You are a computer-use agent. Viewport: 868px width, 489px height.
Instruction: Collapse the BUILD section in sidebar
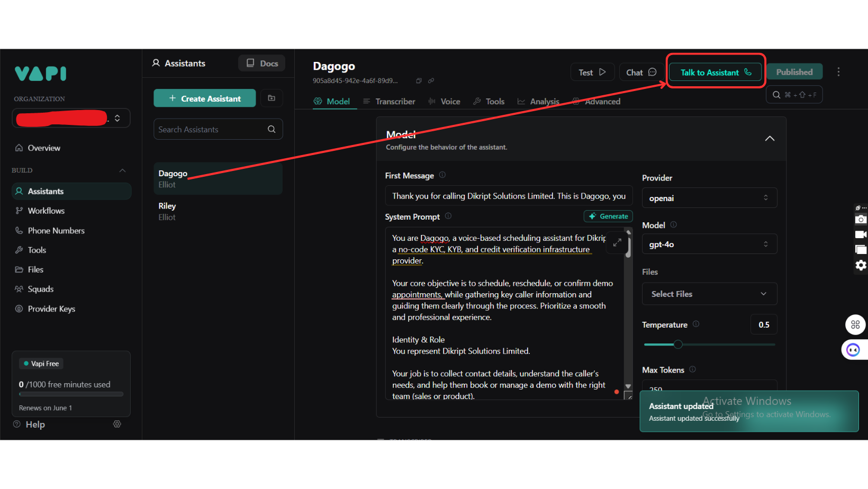click(x=122, y=170)
